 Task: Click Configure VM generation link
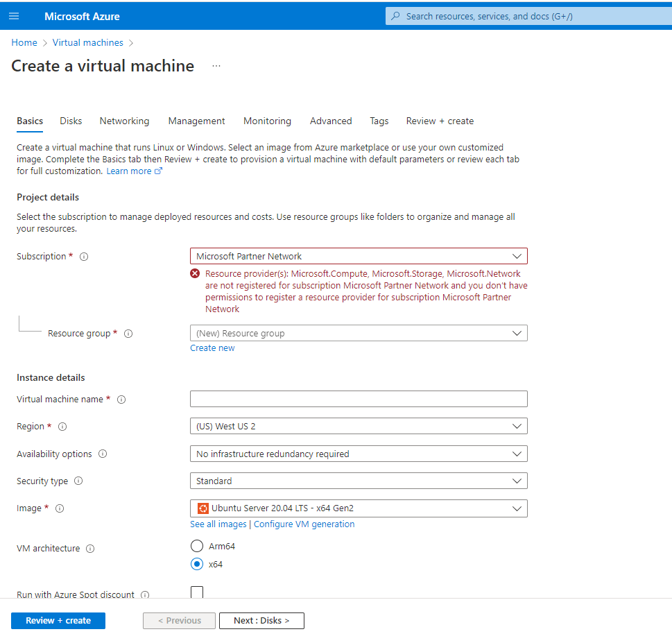(304, 524)
